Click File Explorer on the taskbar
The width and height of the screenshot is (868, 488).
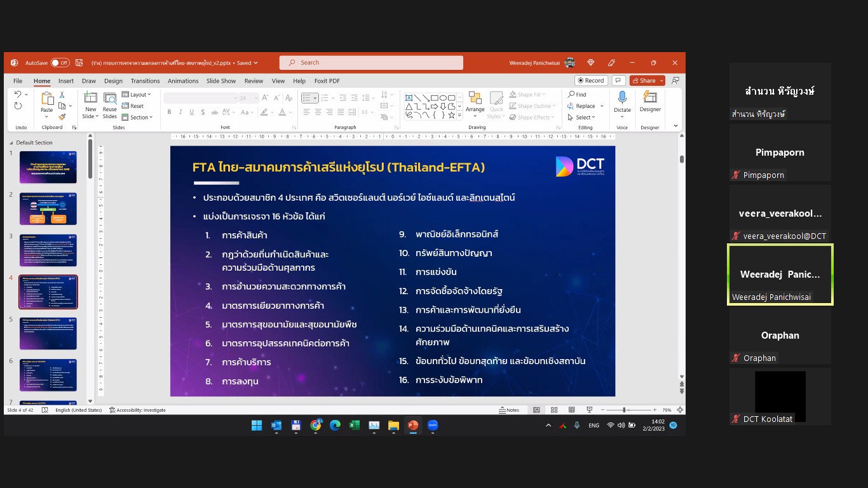point(393,425)
